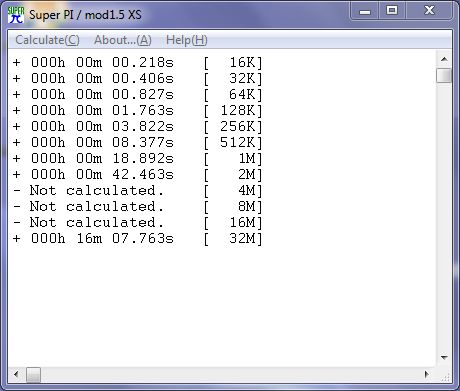Open the Calculate(C) menu
This screenshot has width=460, height=391.
pyautogui.click(x=47, y=40)
